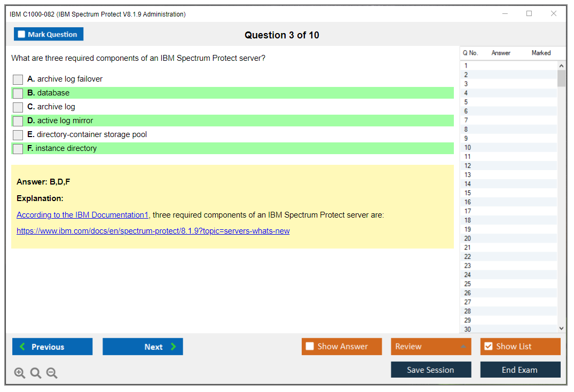Click the zoom reset magnifier icon
Viewport: 574px width, 392px height.
(x=36, y=373)
